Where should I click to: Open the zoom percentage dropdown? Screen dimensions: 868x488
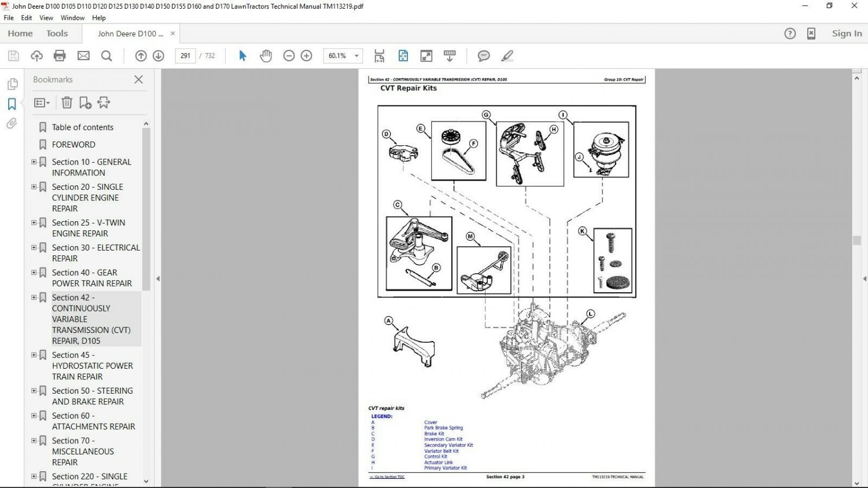356,56
